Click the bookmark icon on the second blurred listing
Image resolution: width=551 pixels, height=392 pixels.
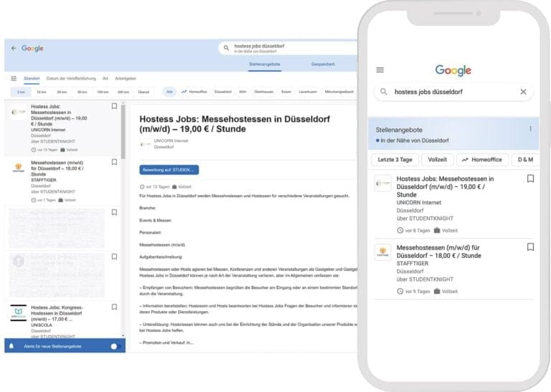tap(114, 257)
